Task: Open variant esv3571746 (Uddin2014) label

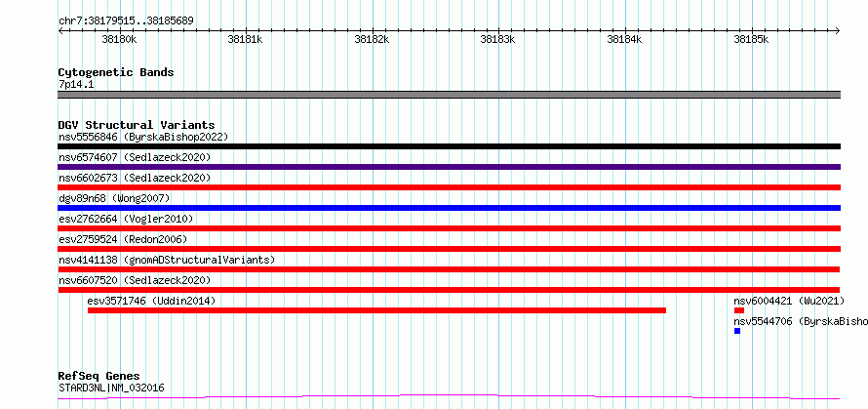Action: [x=151, y=301]
